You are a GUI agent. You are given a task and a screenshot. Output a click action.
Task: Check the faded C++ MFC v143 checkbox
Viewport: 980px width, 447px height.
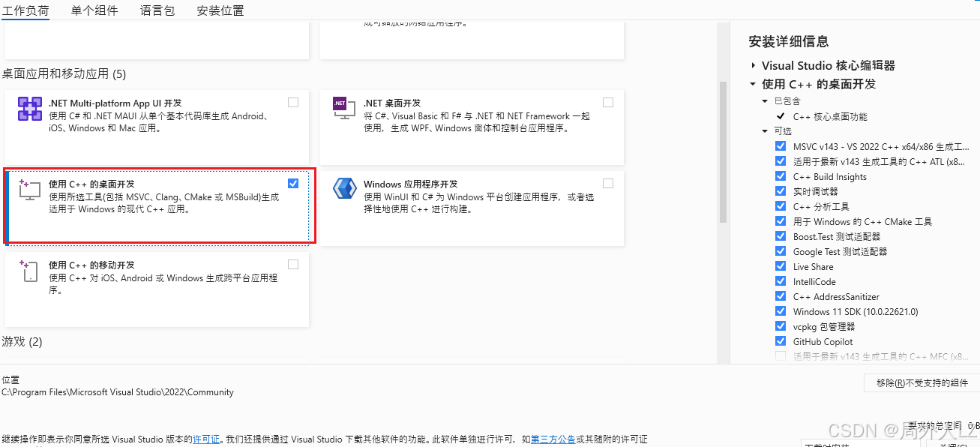point(781,356)
